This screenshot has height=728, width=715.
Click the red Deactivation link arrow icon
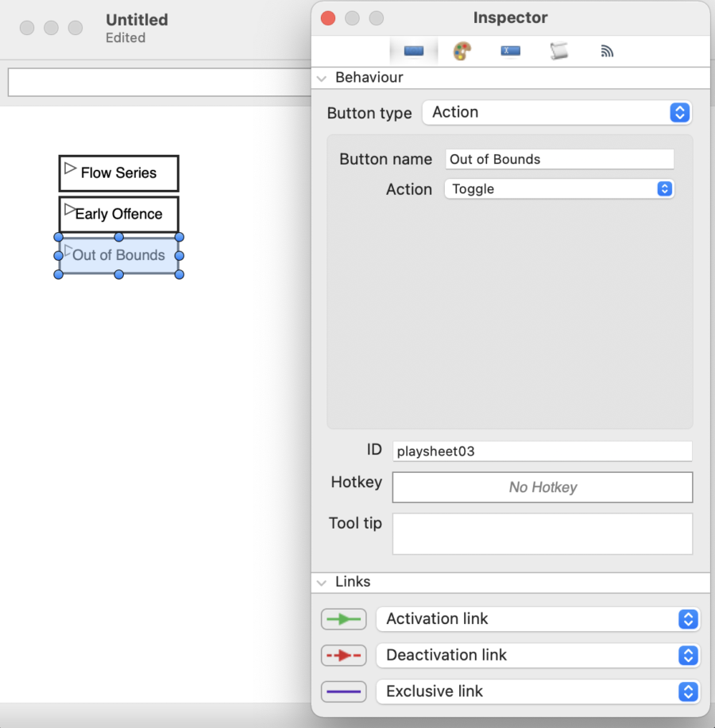343,655
